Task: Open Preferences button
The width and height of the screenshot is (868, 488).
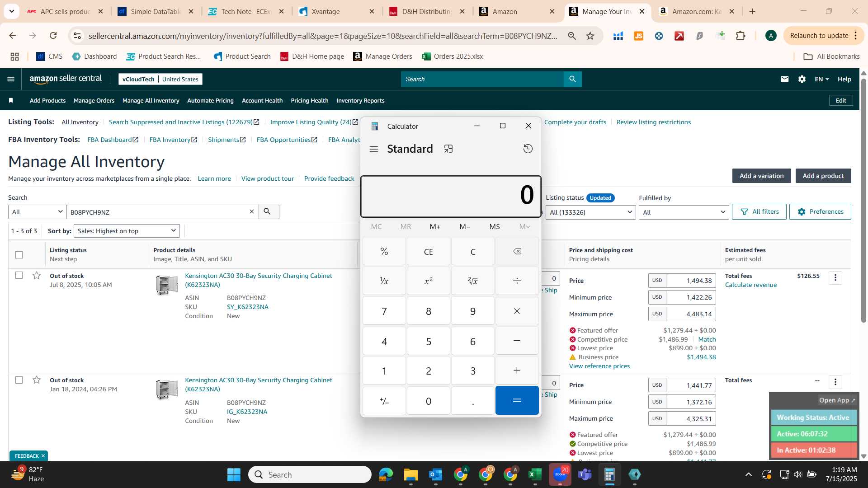Action: point(820,212)
